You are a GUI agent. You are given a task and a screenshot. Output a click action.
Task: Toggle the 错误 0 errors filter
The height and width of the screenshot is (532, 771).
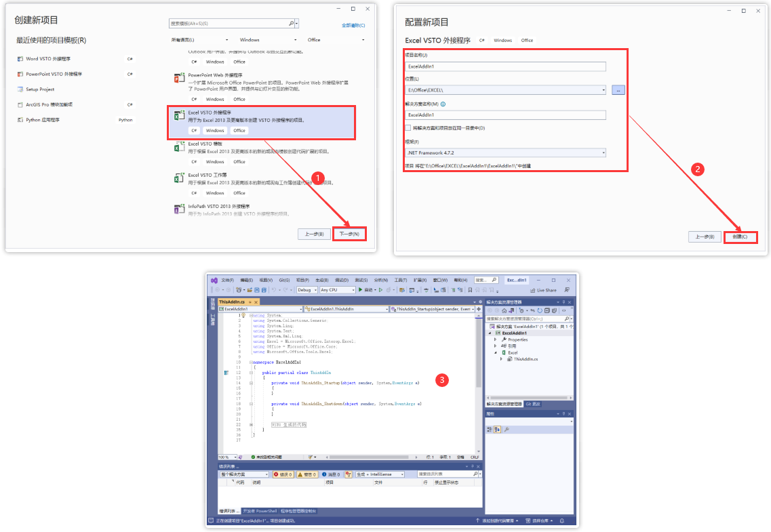[283, 474]
